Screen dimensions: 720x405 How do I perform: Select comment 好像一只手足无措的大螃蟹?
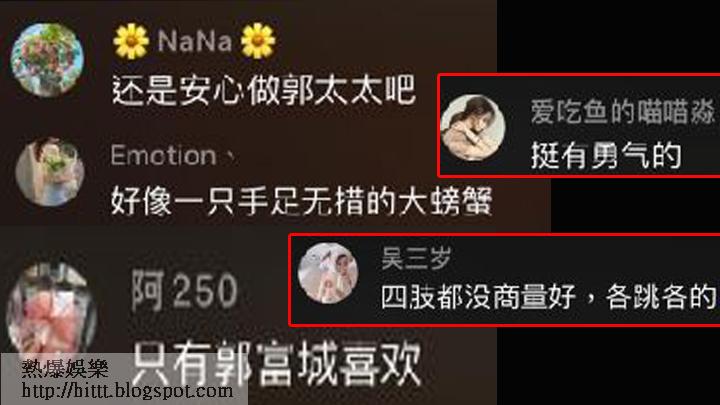tap(302, 201)
